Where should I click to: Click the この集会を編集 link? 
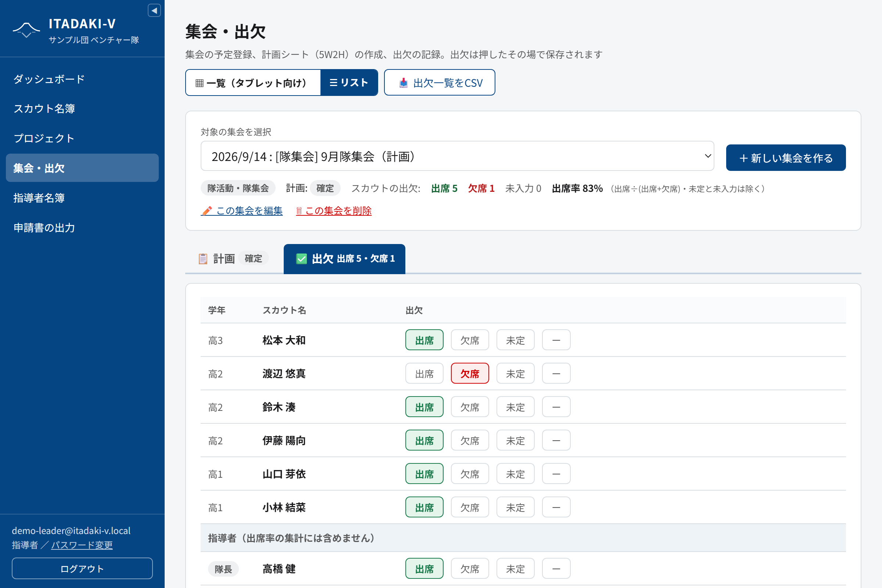pos(242,211)
